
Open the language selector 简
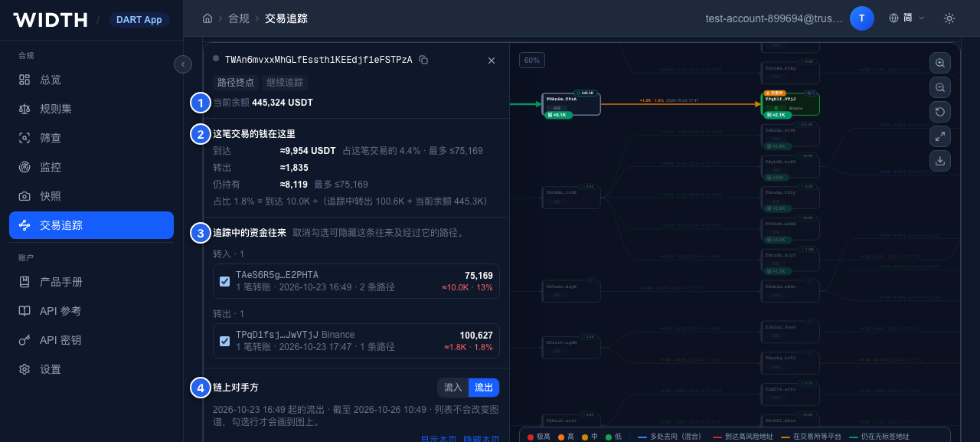click(x=906, y=18)
